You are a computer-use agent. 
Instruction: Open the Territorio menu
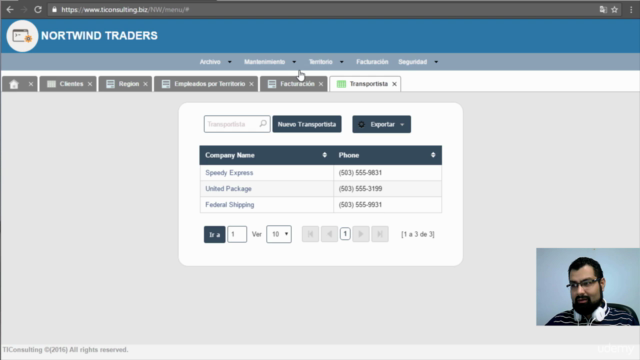click(x=320, y=62)
